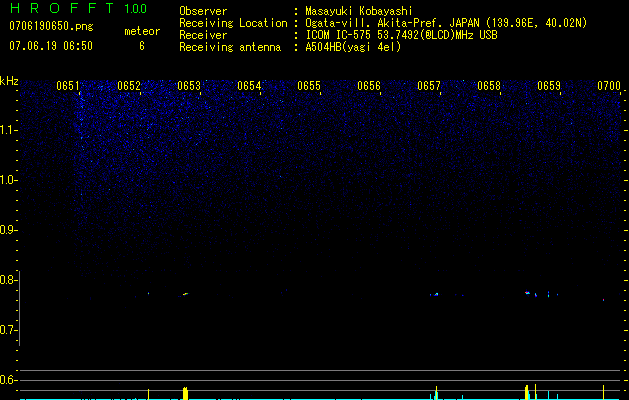Click the 'meteor' count label
Image resolution: width=629 pixels, height=400 pixels.
[x=142, y=31]
